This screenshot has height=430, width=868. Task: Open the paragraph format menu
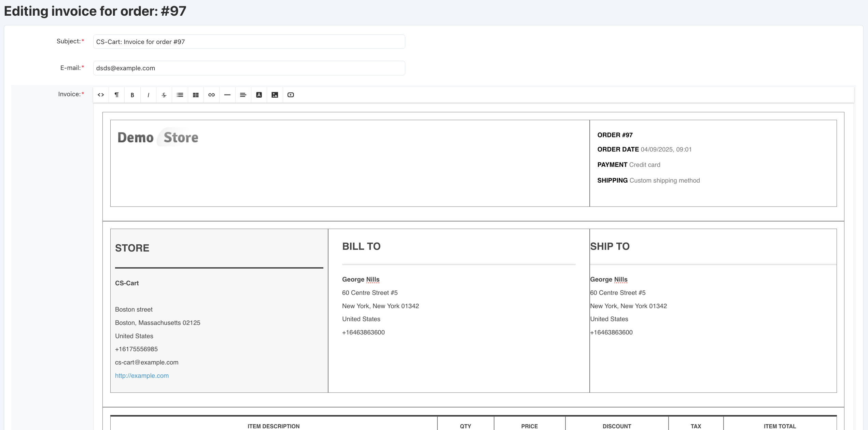tap(116, 95)
